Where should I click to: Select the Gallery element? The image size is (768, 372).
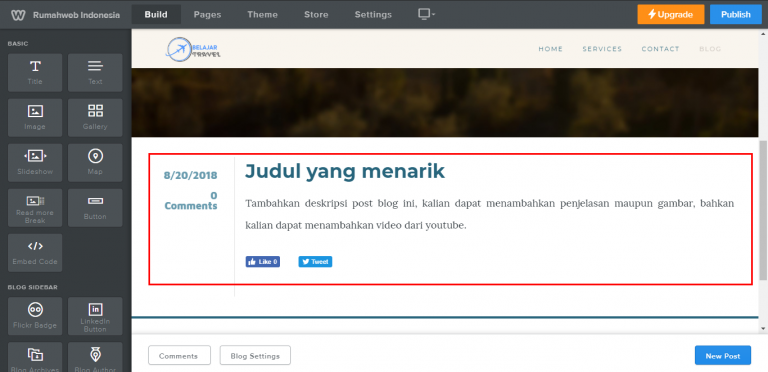pyautogui.click(x=95, y=117)
